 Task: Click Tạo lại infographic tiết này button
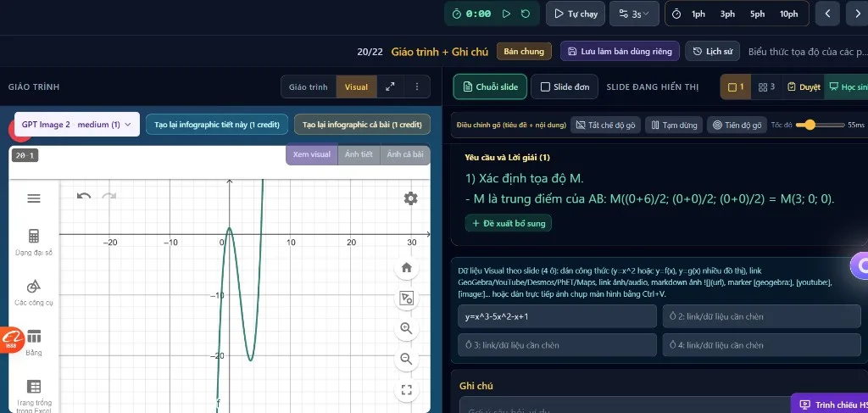217,125
